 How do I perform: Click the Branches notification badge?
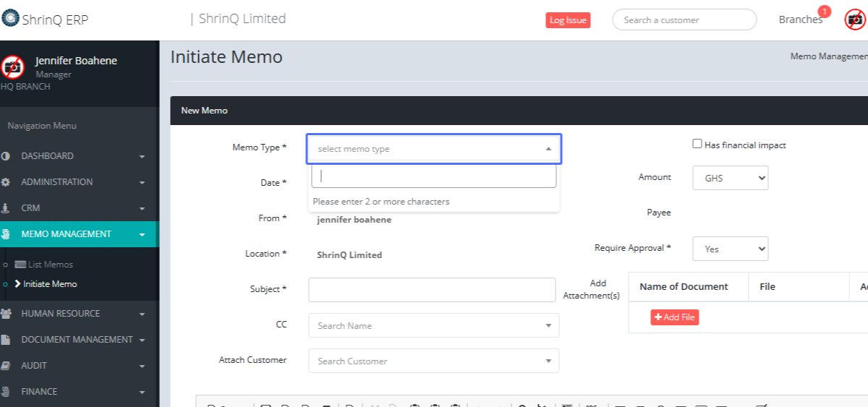coord(823,12)
